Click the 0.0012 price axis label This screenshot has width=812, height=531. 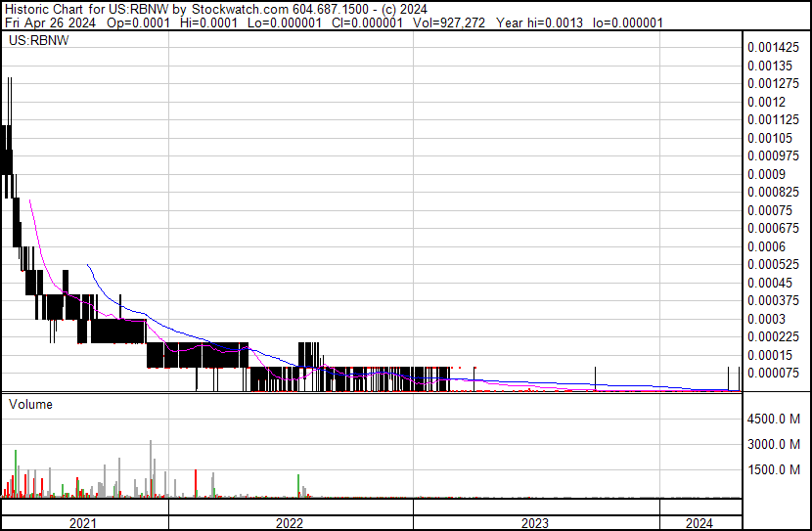[x=766, y=102]
